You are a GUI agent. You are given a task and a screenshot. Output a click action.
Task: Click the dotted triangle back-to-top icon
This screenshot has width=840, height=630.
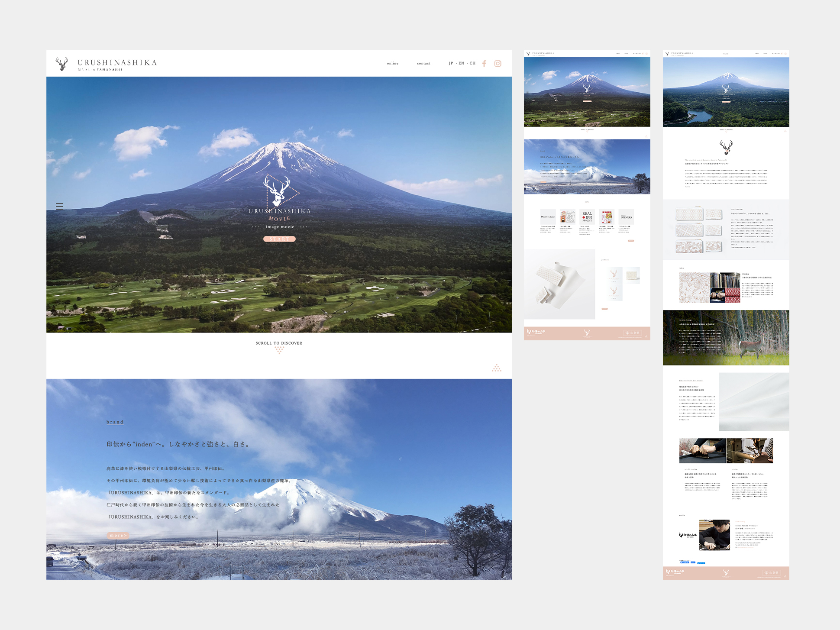(x=497, y=368)
